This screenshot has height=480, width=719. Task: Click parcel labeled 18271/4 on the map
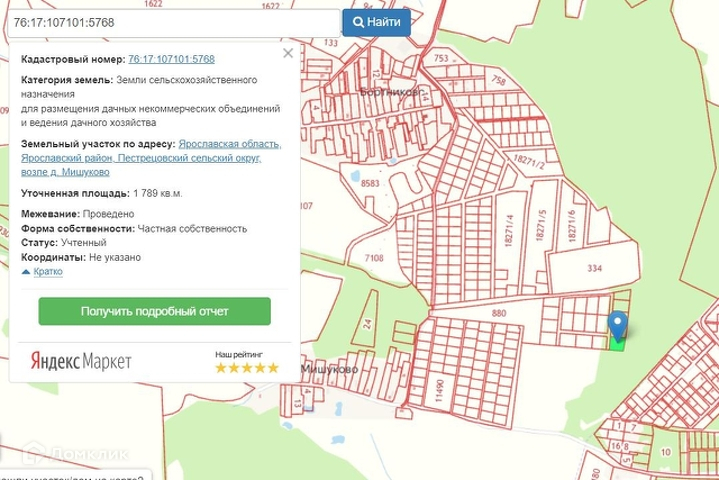[509, 231]
